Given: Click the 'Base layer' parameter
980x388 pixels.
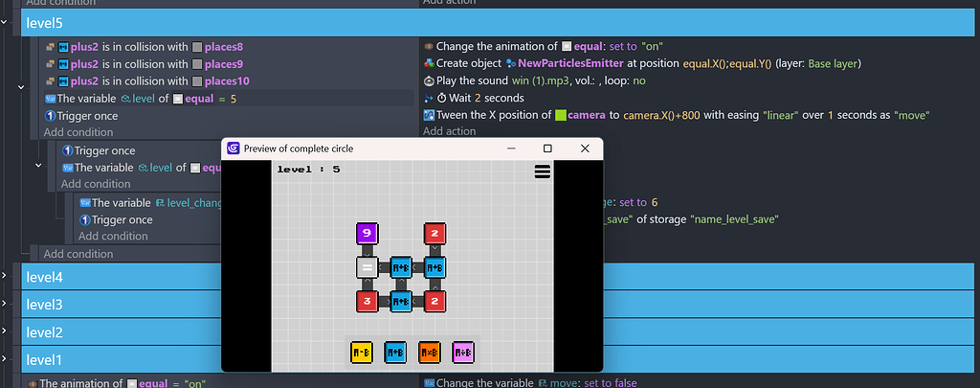Looking at the screenshot, I should [835, 63].
